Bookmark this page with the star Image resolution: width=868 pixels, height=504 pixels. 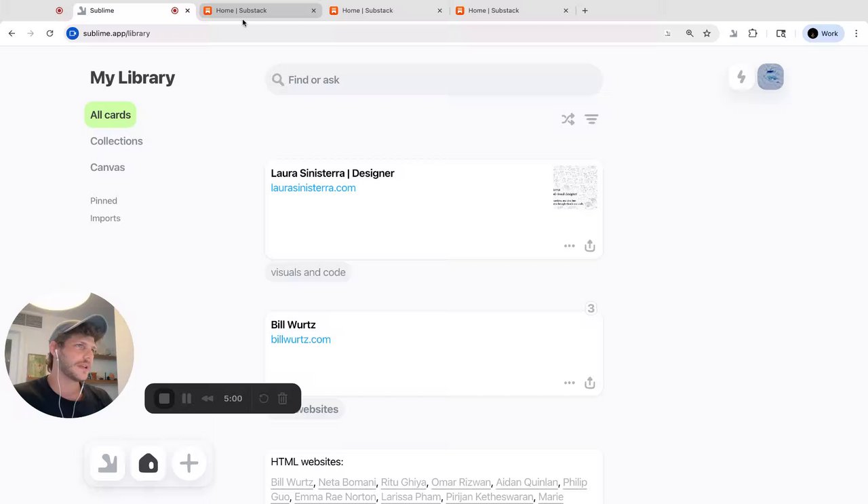[707, 33]
